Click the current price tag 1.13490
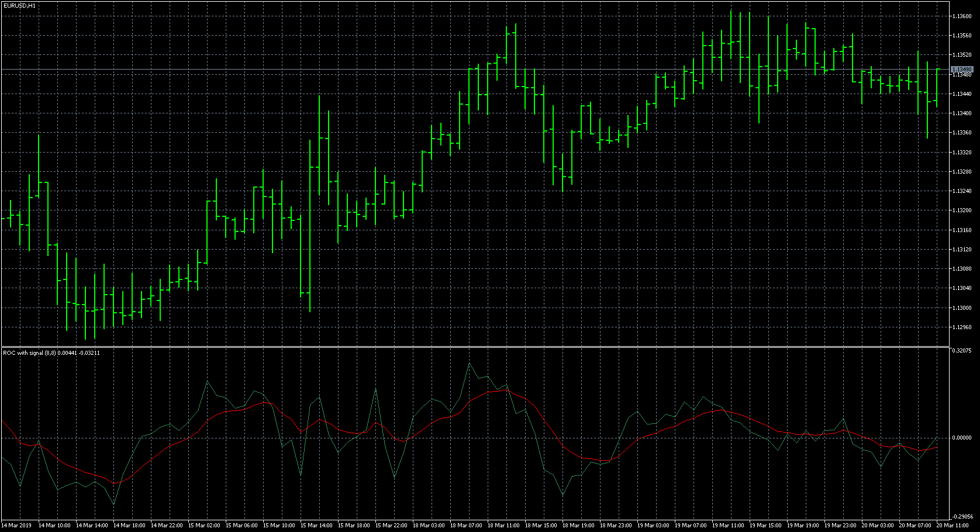980x532 pixels. (962, 70)
